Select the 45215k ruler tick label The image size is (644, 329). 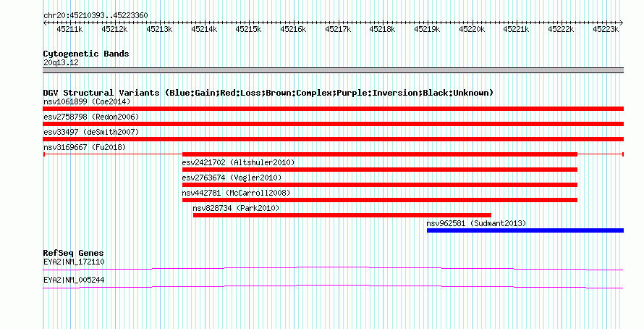248,29
